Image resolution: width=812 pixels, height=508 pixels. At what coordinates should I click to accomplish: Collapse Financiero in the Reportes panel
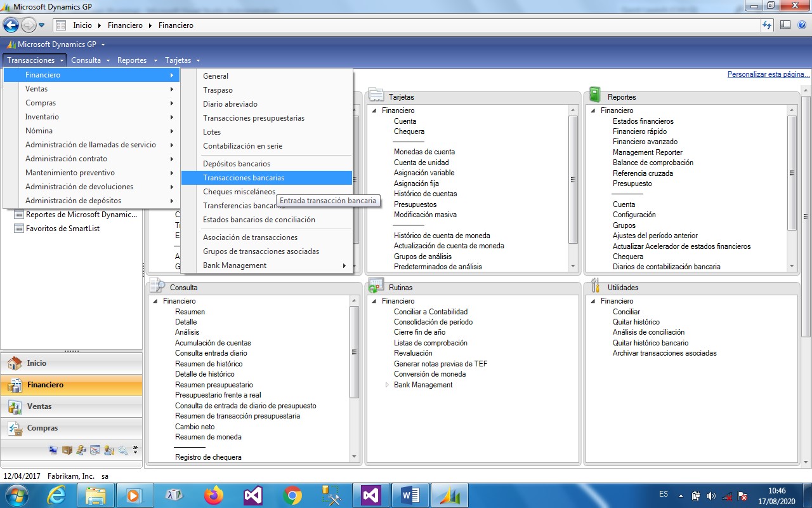(x=593, y=110)
